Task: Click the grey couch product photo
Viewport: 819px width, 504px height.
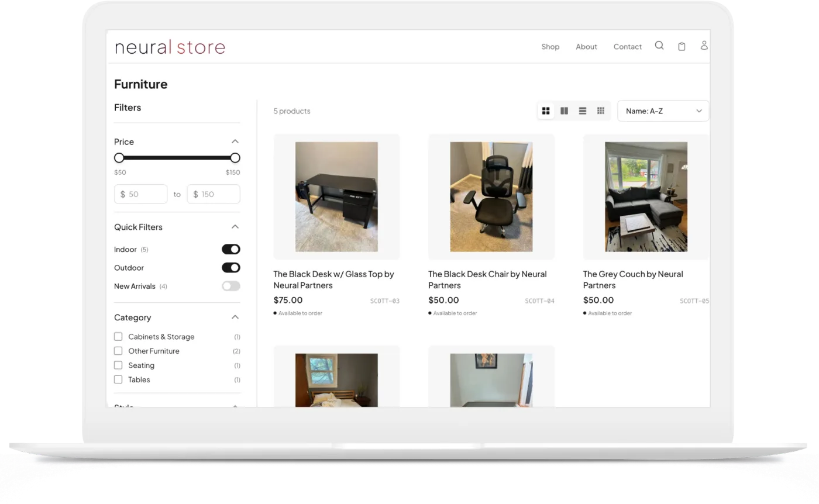Action: tap(646, 197)
